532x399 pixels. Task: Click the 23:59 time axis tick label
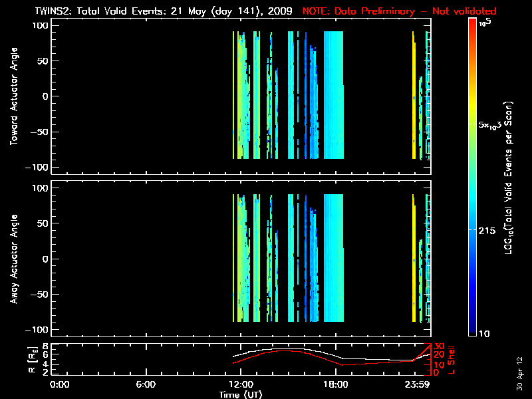(418, 384)
